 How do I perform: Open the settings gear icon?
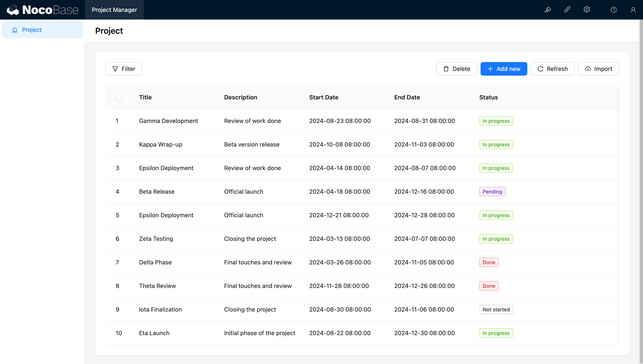[x=587, y=10]
